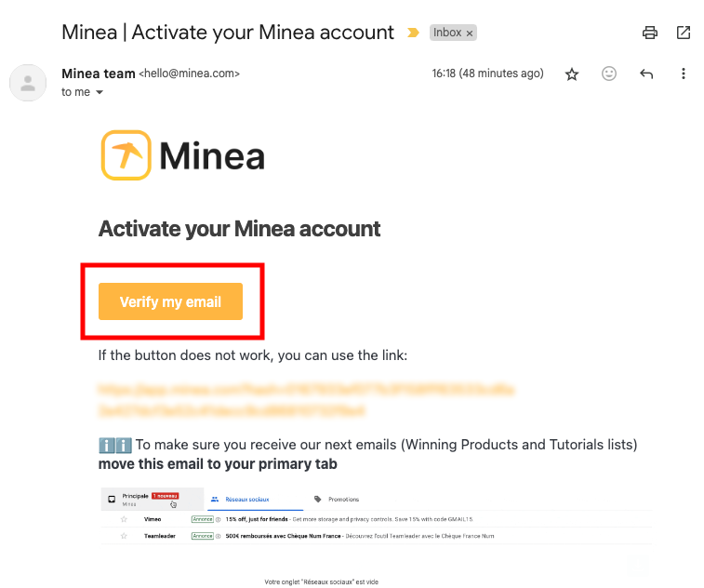The image size is (704, 588).
Task: Click the sender name Minea team
Action: click(x=98, y=73)
